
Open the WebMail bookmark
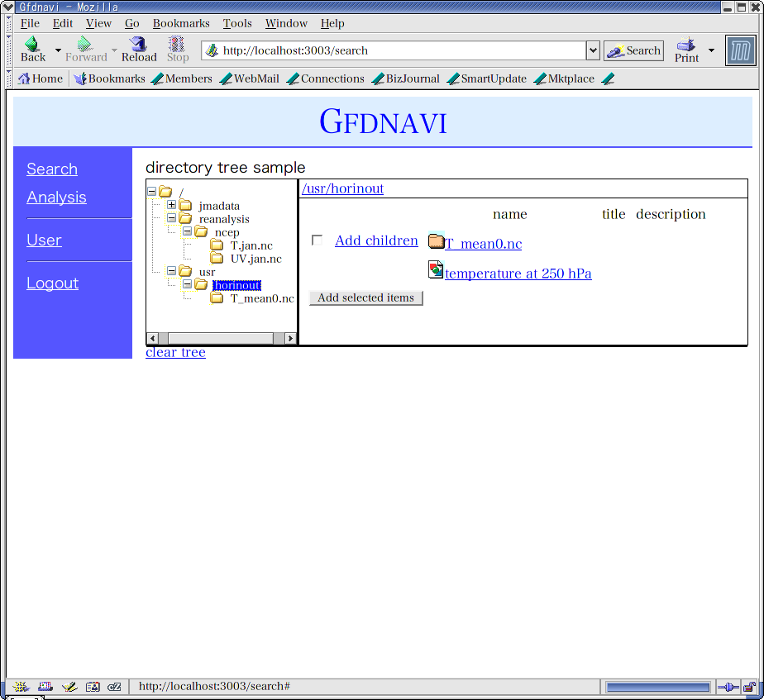(250, 79)
